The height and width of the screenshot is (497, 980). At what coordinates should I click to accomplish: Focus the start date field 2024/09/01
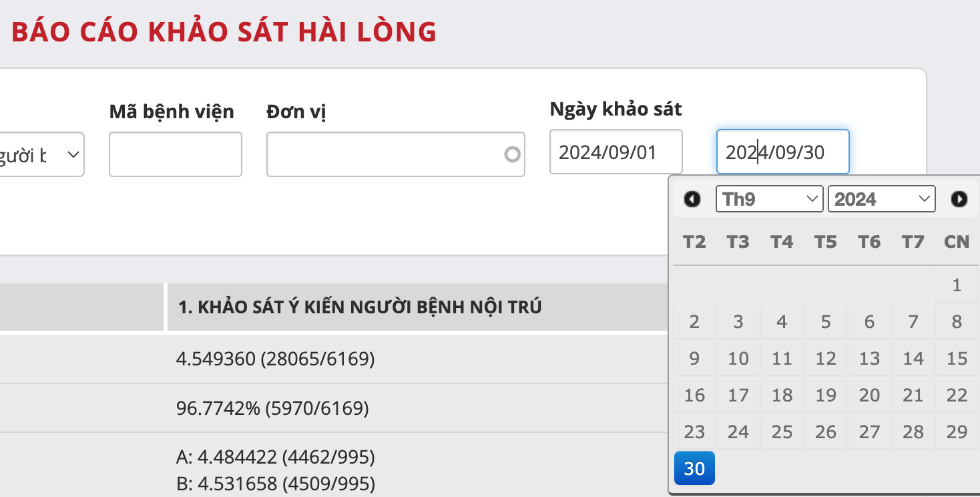click(x=616, y=152)
